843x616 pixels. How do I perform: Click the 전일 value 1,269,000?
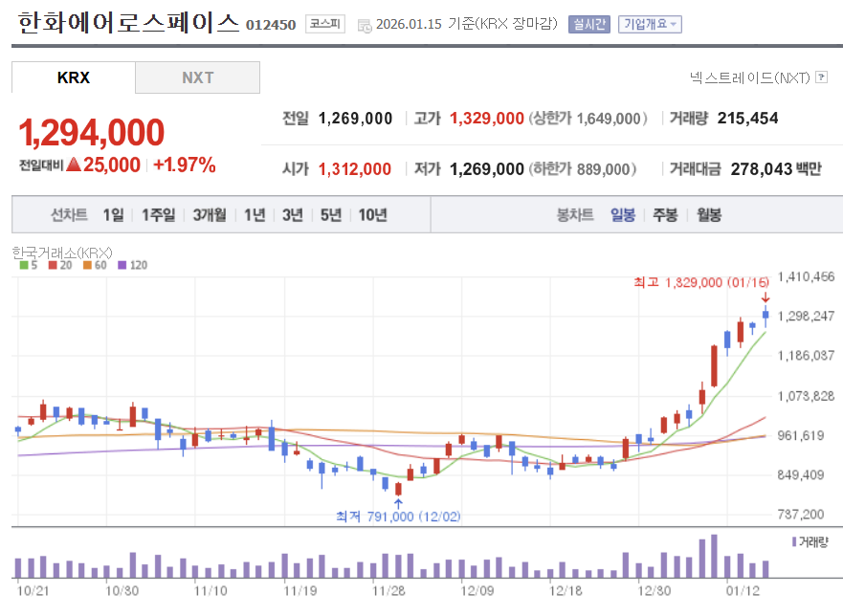pos(355,119)
